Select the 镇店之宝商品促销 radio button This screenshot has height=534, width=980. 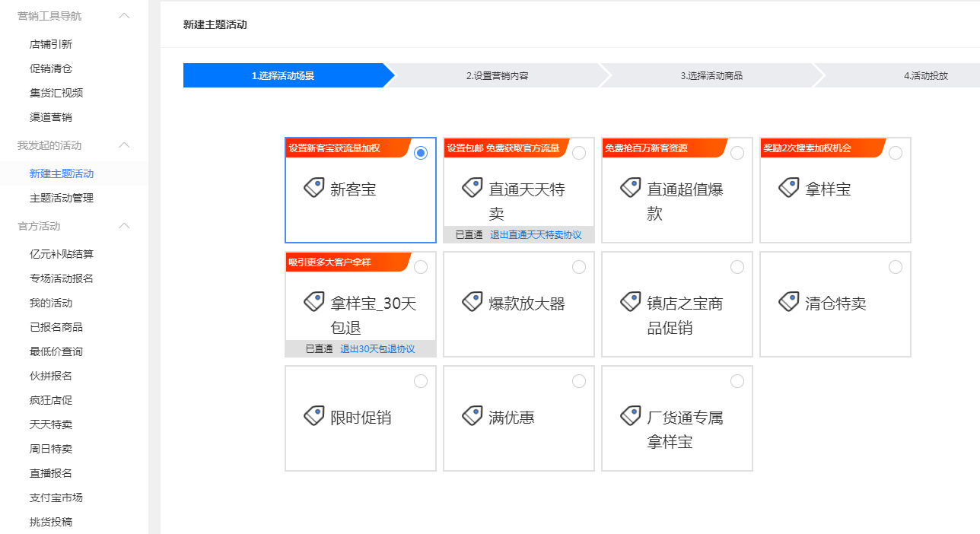[737, 267]
